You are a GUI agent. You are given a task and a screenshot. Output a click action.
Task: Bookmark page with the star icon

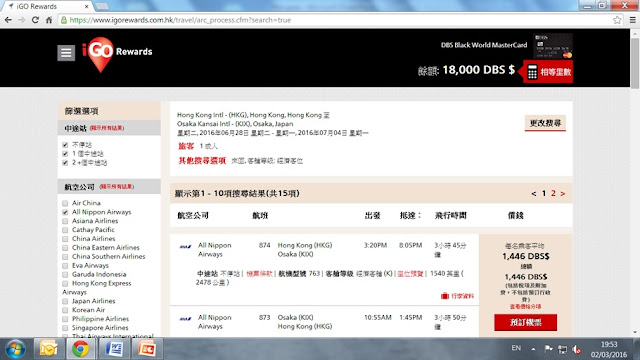coord(617,20)
